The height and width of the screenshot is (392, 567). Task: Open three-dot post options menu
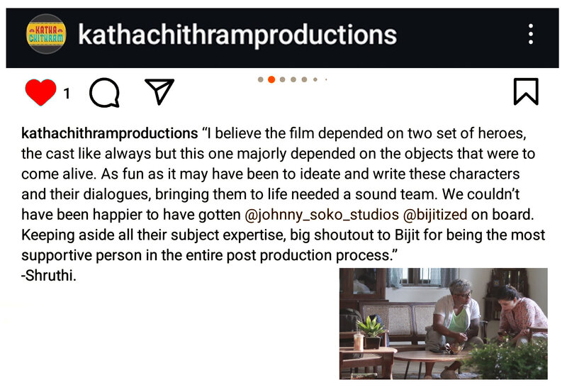pyautogui.click(x=530, y=34)
